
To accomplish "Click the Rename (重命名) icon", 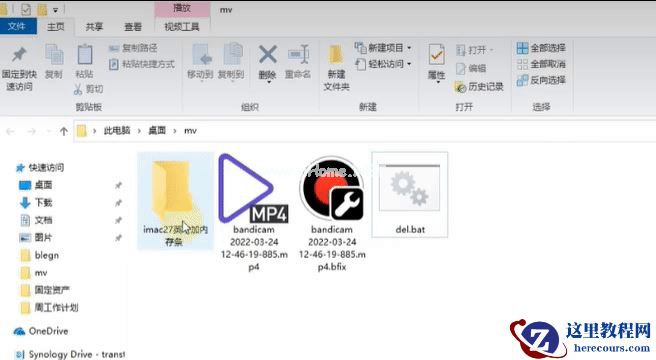I will [298, 55].
